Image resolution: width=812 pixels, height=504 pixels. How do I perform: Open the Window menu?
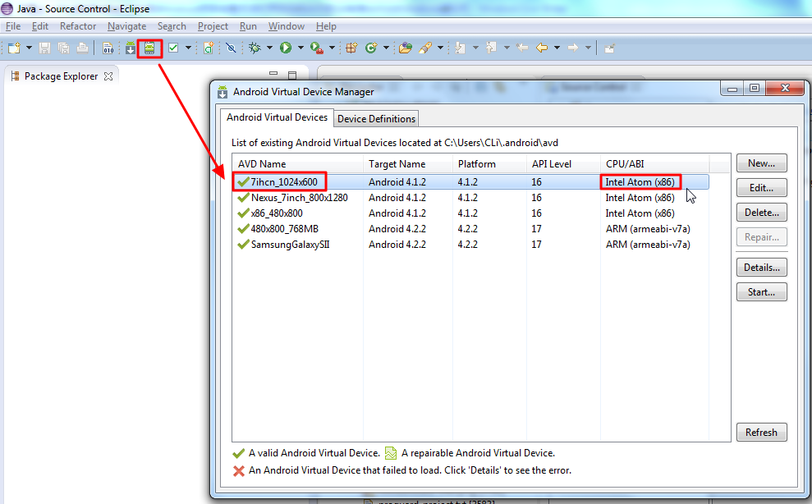click(287, 26)
